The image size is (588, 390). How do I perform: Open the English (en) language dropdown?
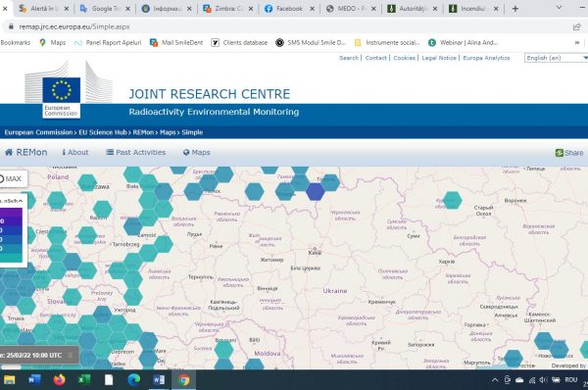(556, 58)
